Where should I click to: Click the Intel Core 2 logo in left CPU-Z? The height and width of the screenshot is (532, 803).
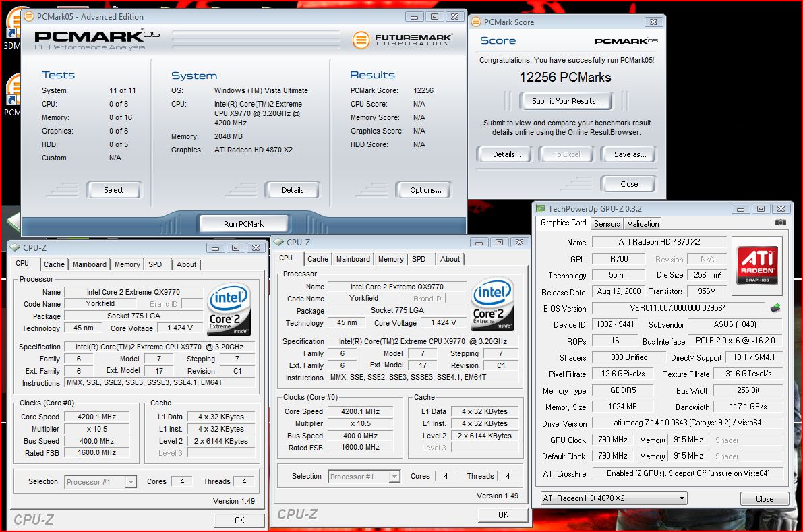tap(229, 309)
